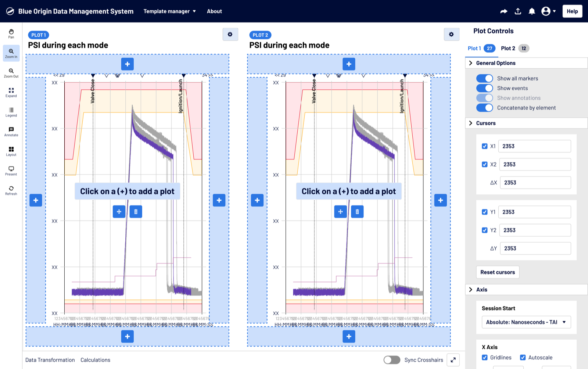This screenshot has width=588, height=369.
Task: Open the Layout options icon
Action: point(11,151)
